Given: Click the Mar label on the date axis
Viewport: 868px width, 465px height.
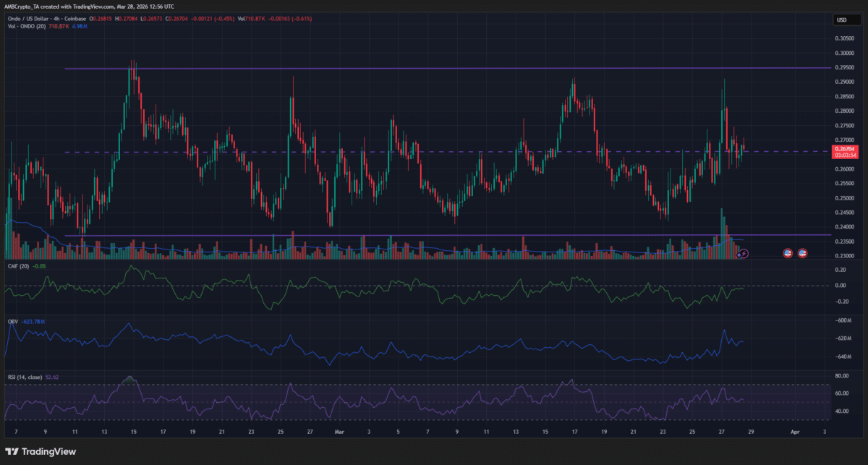Looking at the screenshot, I should [x=338, y=431].
